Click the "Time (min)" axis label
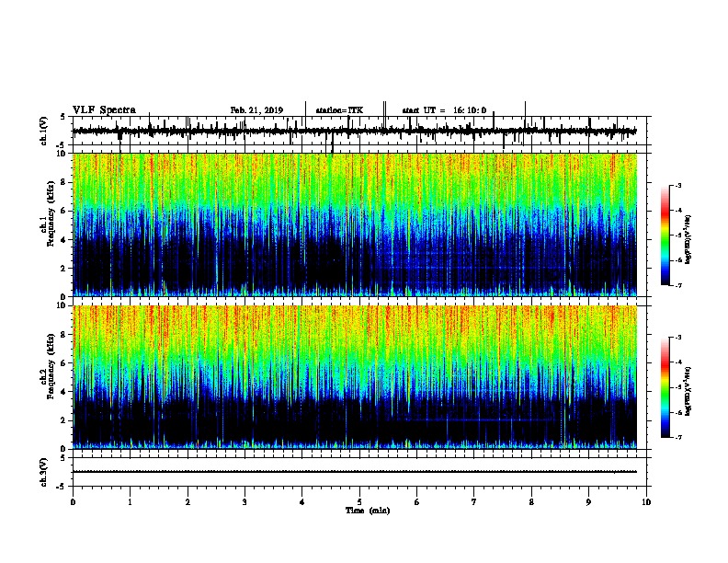The image size is (728, 563). (x=368, y=511)
